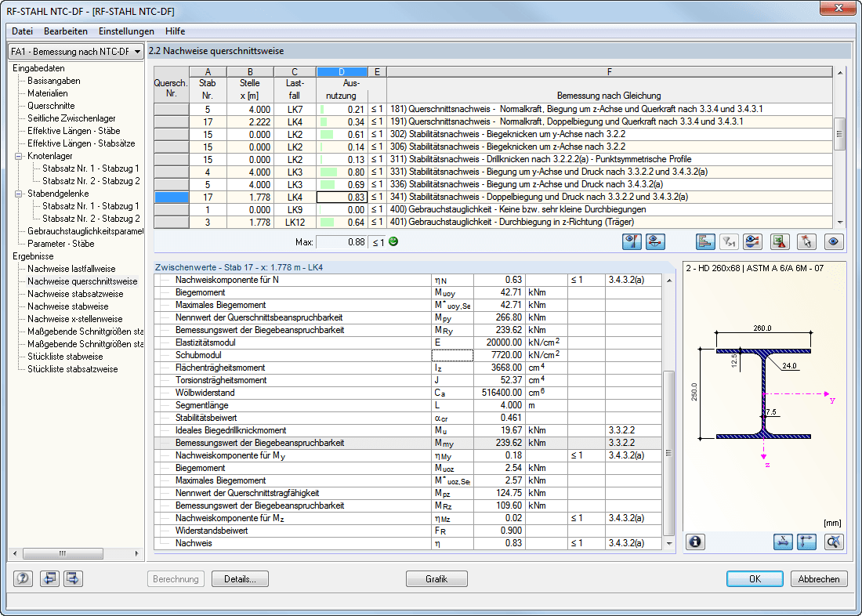This screenshot has height=616, width=862.
Task: Select Nachweise stabweise in results tree
Action: [x=68, y=306]
